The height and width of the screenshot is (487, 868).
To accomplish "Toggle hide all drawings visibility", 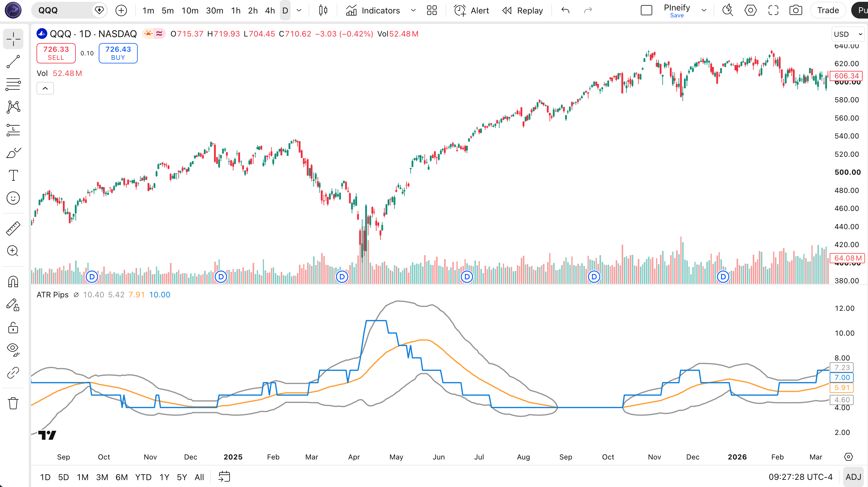I will pyautogui.click(x=13, y=350).
